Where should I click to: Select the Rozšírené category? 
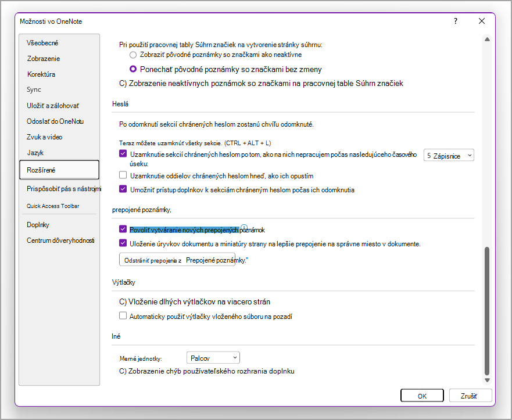(59, 170)
